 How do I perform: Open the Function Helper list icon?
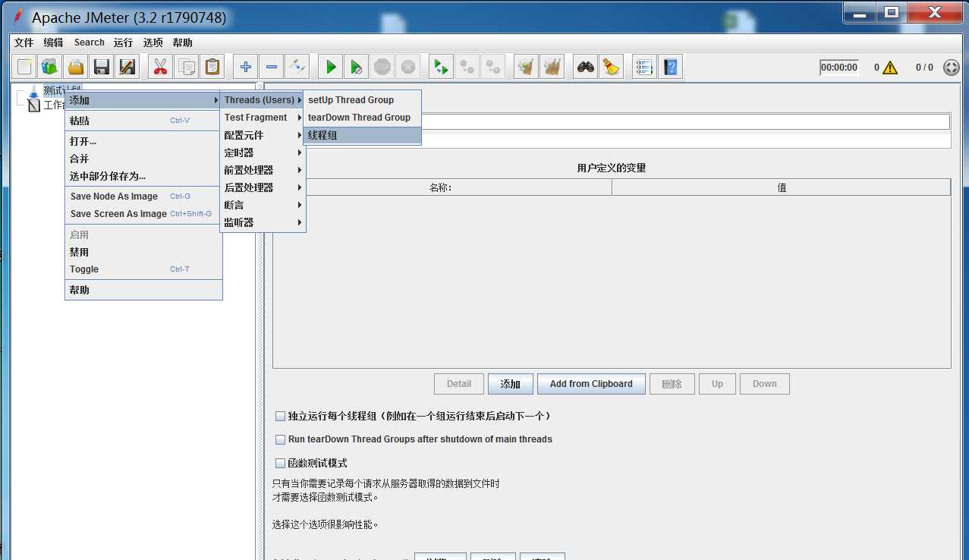[x=644, y=67]
